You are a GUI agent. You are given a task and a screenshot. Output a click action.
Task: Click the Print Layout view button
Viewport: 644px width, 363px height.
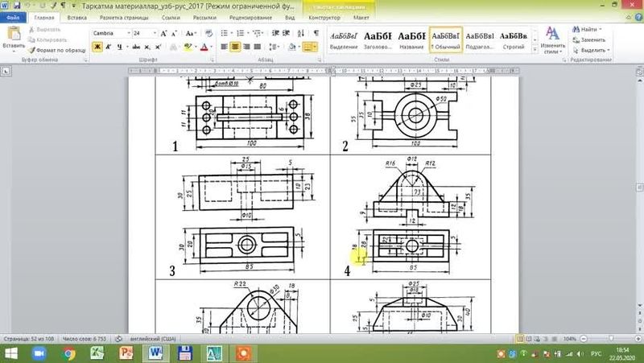click(520, 339)
